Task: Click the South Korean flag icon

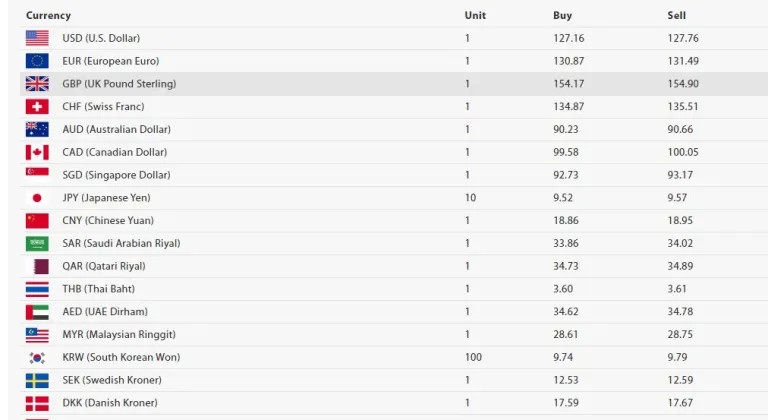Action: click(x=37, y=357)
